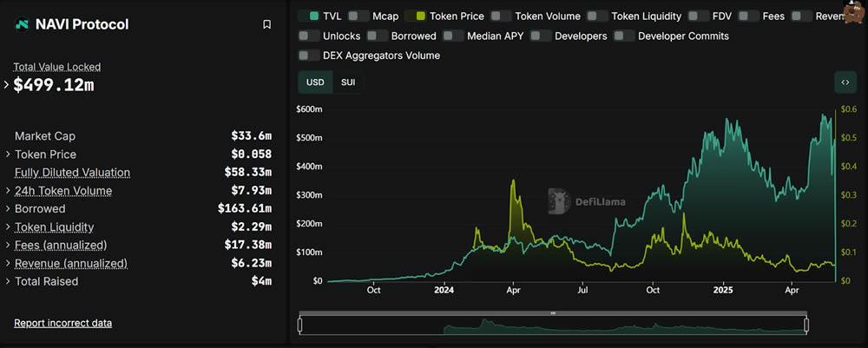Image resolution: width=868 pixels, height=348 pixels.
Task: Enable the Token Volume toggle
Action: pos(501,16)
